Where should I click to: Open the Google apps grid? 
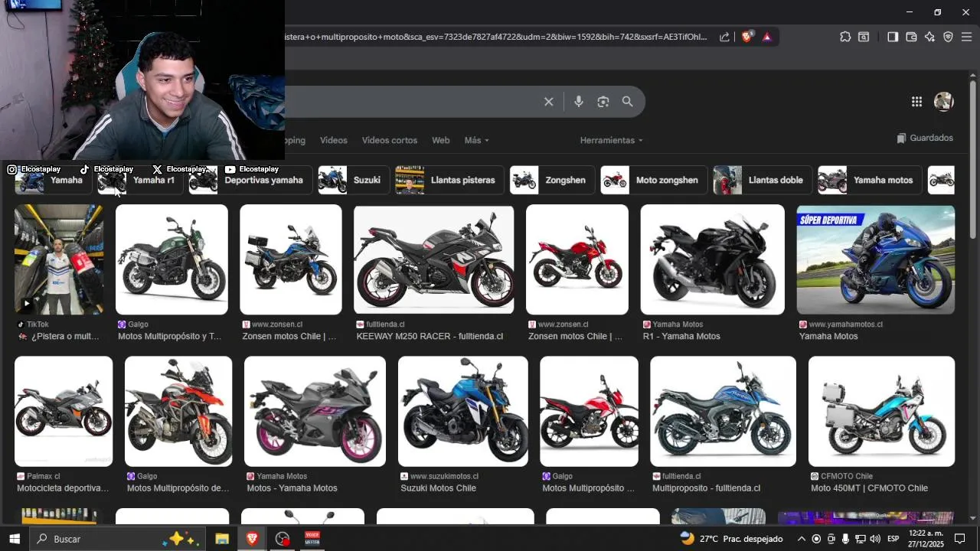916,102
